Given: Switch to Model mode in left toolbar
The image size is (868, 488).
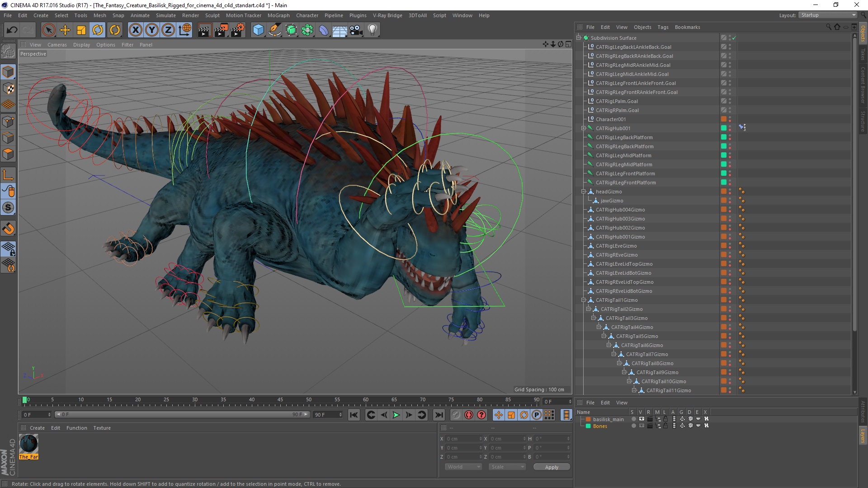Looking at the screenshot, I should (8, 72).
